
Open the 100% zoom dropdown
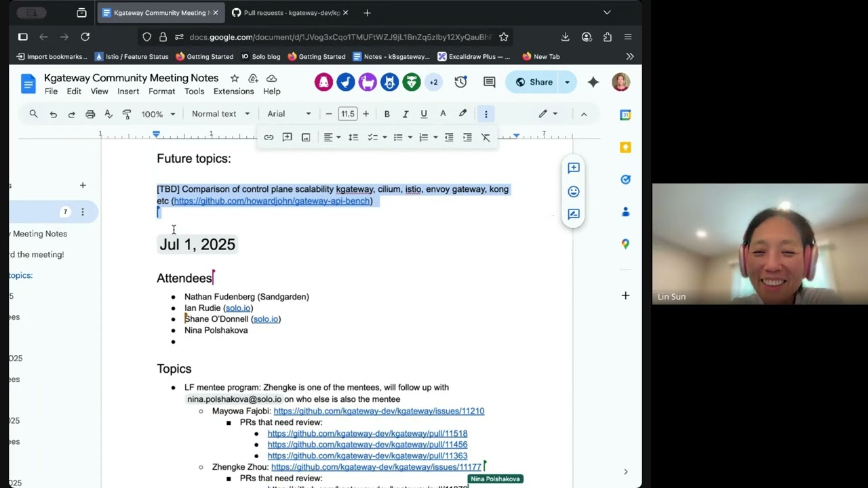point(158,114)
